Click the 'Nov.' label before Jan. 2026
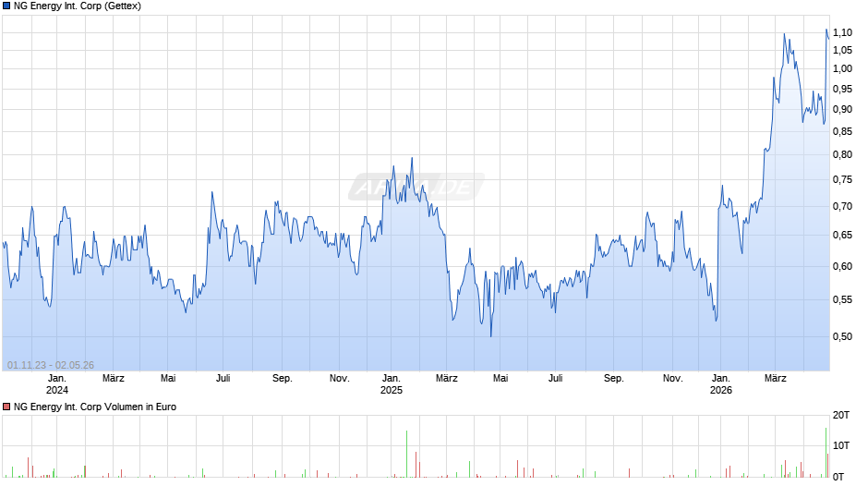The width and height of the screenshot is (868, 486). pyautogui.click(x=672, y=378)
